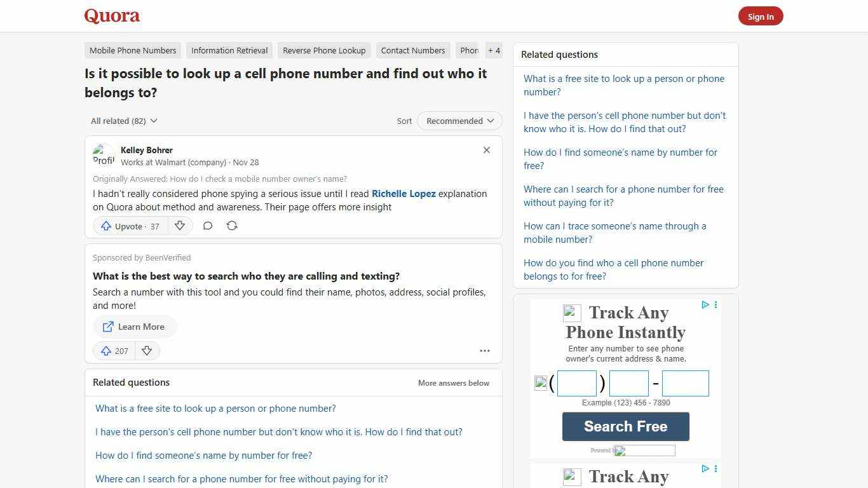Screen dimensions: 868x488
Task: Select the Mobile Phone Numbers topic
Action: click(132, 50)
